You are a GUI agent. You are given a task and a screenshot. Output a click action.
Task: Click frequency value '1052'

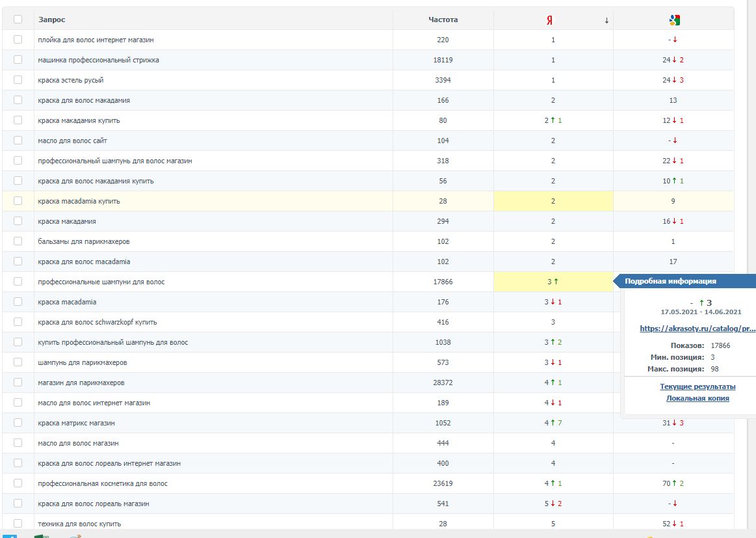(443, 423)
